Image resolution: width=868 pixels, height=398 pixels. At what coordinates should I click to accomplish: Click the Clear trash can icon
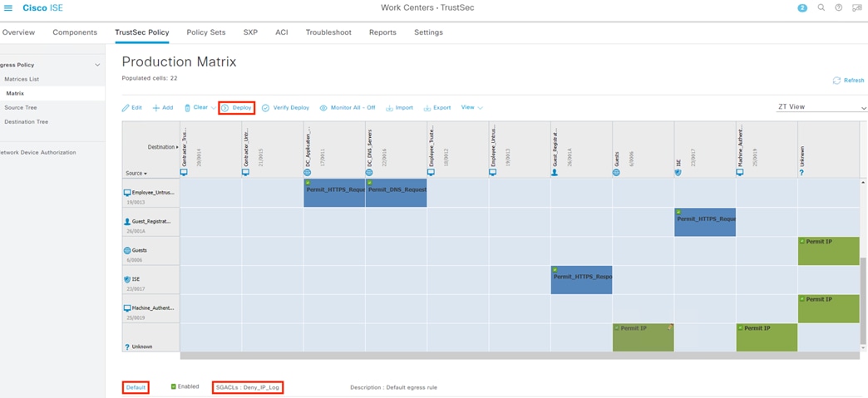[187, 108]
